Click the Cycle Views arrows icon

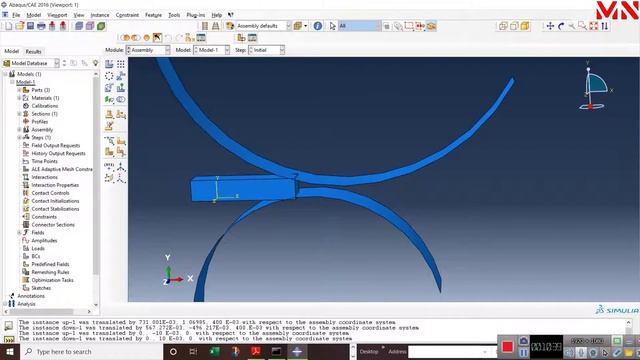click(x=604, y=26)
